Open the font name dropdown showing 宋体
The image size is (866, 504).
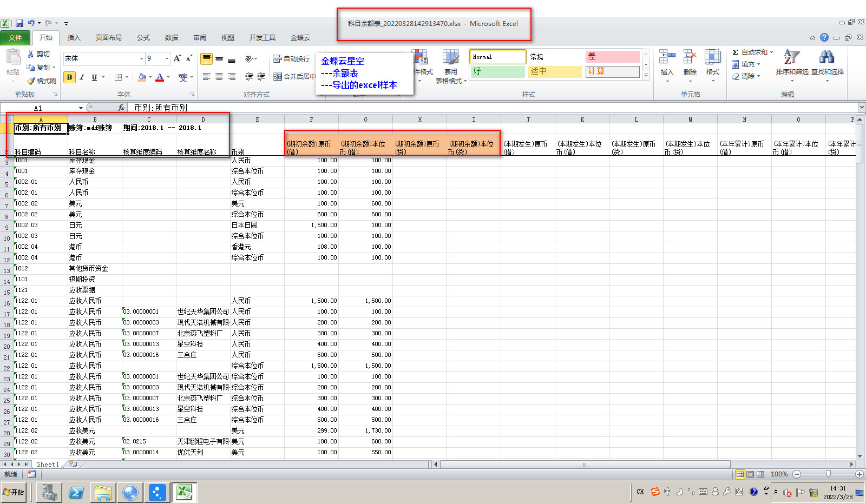pos(142,58)
